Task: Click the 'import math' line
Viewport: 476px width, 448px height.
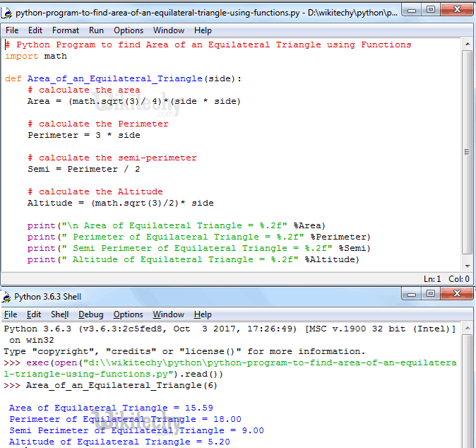Action: 36,57
